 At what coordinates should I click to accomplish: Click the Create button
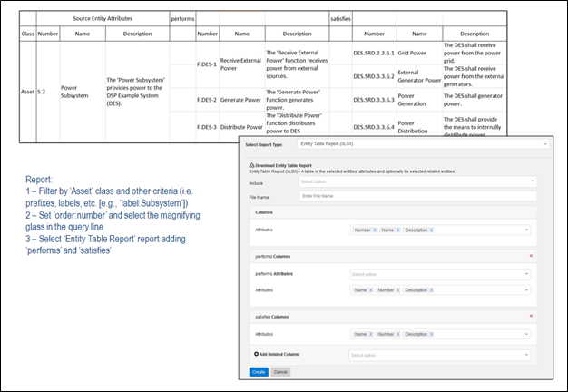tap(259, 372)
